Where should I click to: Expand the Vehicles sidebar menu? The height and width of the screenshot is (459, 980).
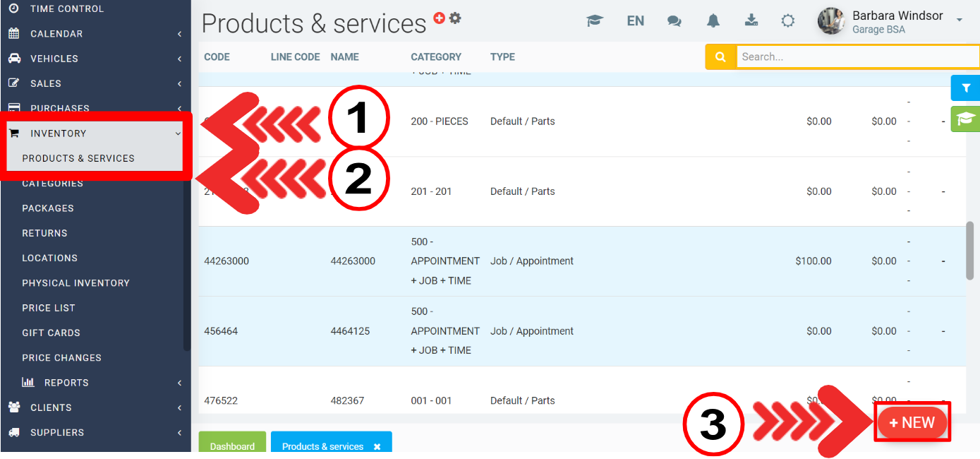pyautogui.click(x=95, y=59)
